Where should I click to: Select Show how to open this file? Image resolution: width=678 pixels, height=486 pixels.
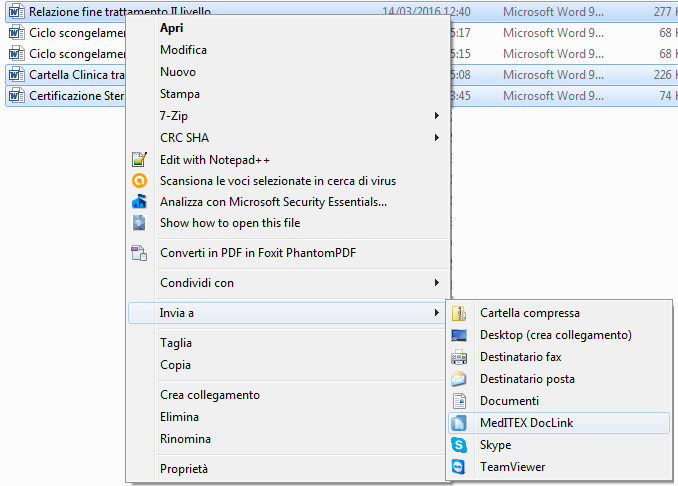(x=230, y=223)
